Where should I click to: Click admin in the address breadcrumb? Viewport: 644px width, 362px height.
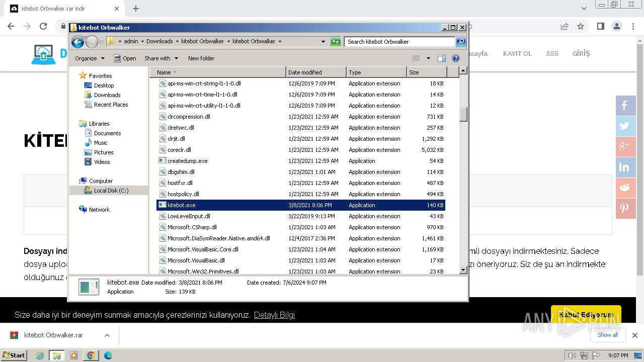click(x=131, y=41)
